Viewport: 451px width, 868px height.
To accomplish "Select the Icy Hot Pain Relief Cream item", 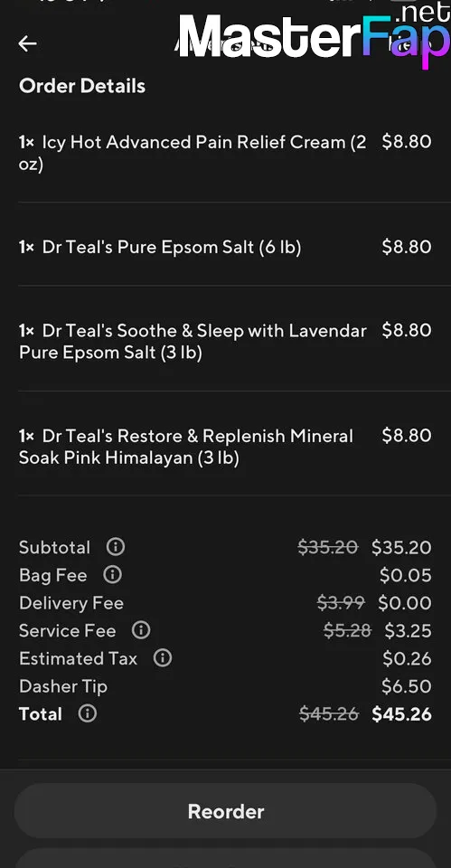I will tap(225, 153).
